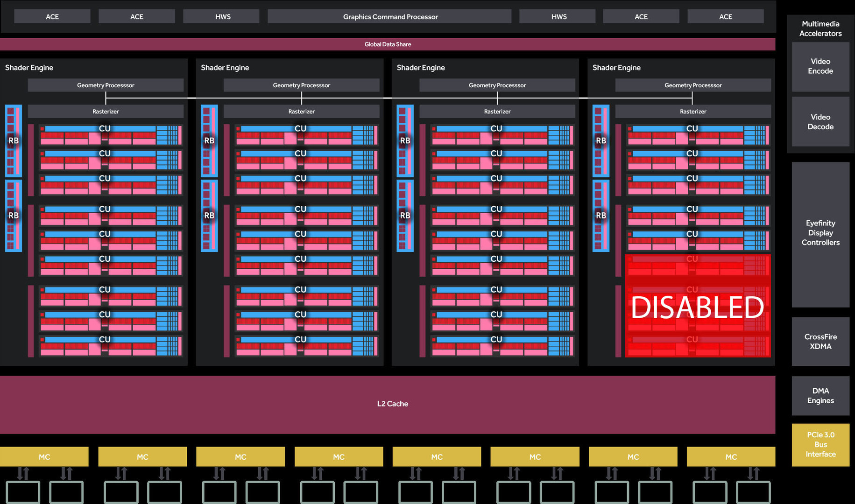855x504 pixels.
Task: Select the rightmost MC memory controller block
Action: pyautogui.click(x=731, y=457)
